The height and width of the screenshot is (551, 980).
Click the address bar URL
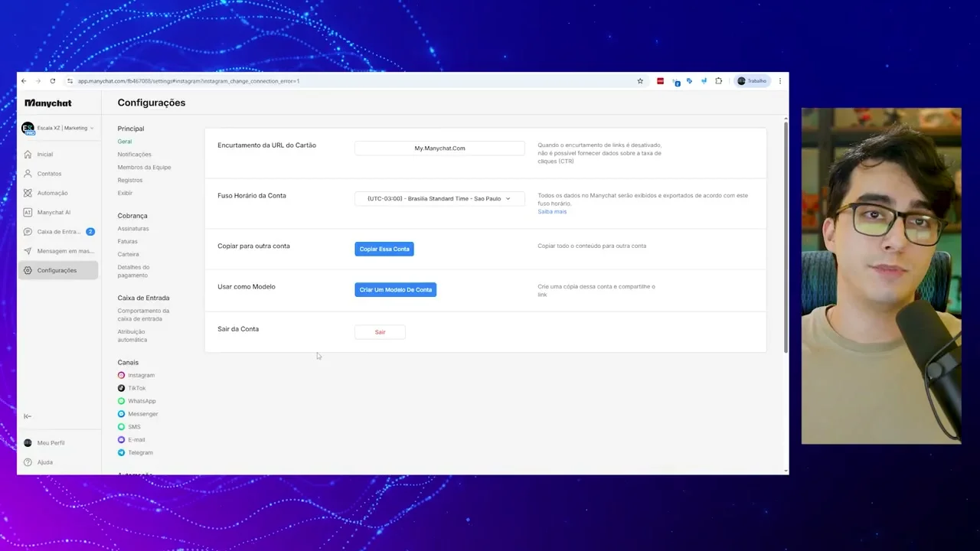click(188, 81)
